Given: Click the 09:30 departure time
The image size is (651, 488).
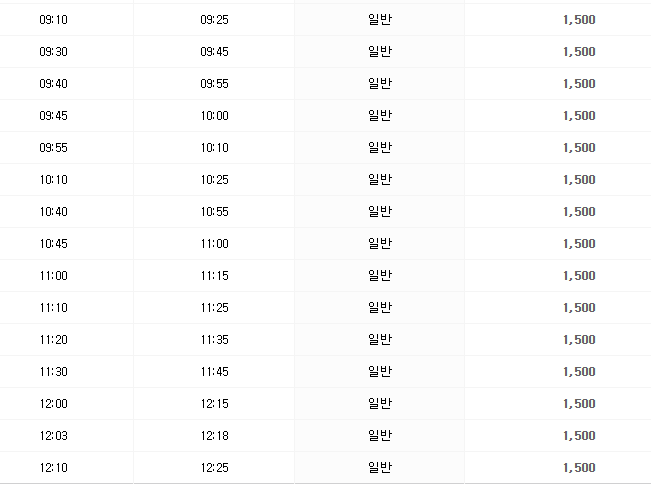Looking at the screenshot, I should tap(53, 52).
